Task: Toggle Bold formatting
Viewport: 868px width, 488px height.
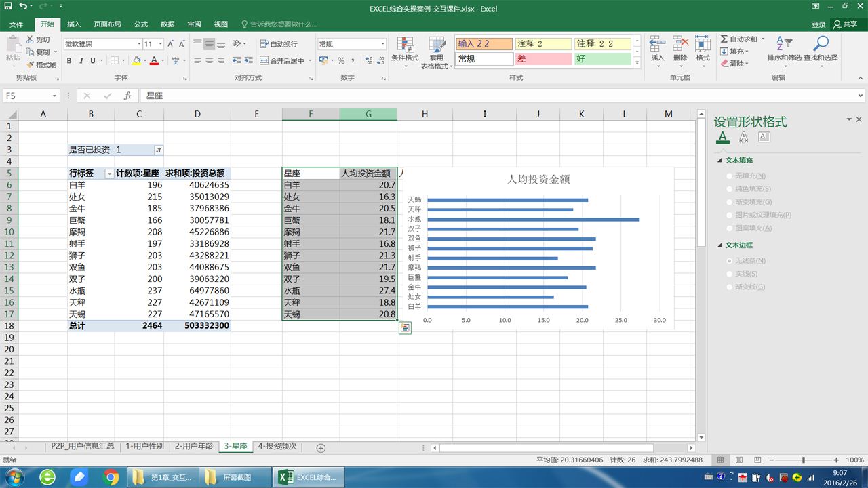Action: pos(69,61)
